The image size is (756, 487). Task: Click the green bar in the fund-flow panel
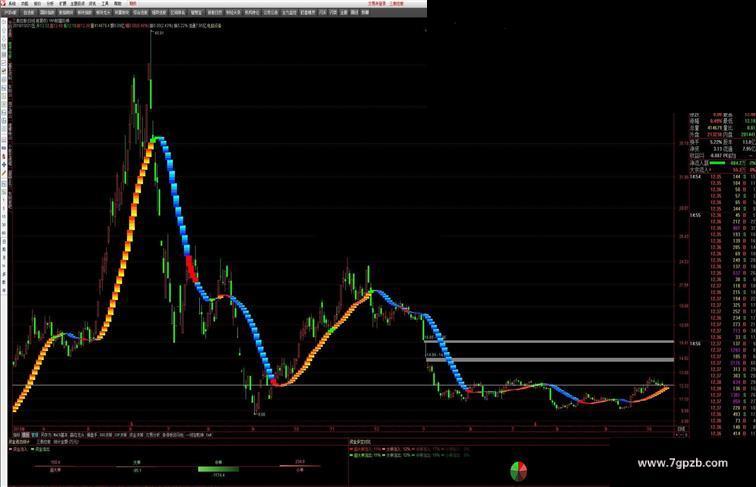pyautogui.click(x=218, y=469)
